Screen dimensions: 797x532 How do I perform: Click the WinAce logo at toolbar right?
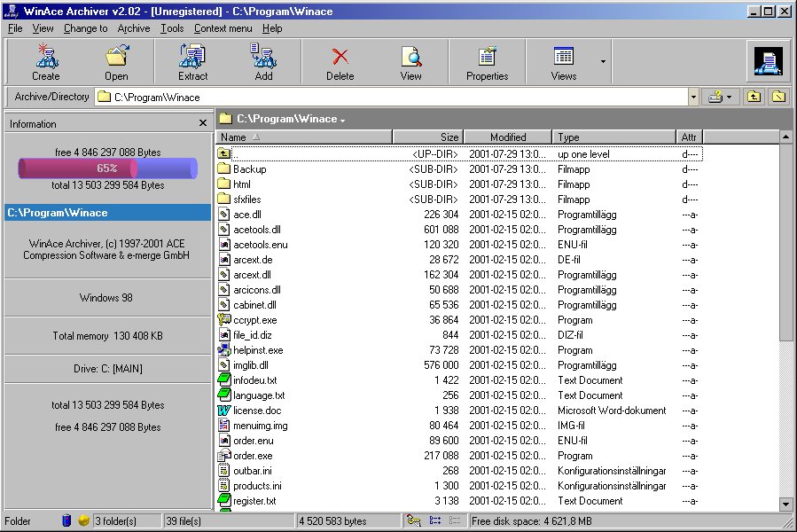coord(768,61)
